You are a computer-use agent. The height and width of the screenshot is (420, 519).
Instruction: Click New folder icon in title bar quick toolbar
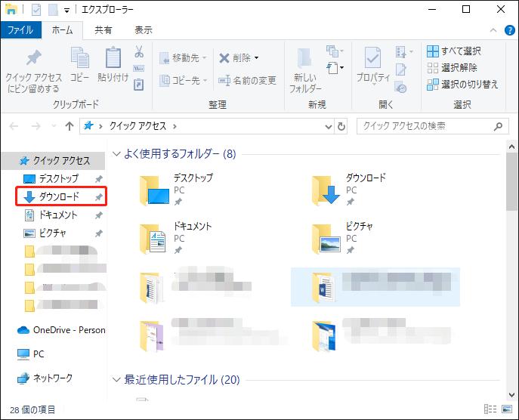[x=53, y=10]
